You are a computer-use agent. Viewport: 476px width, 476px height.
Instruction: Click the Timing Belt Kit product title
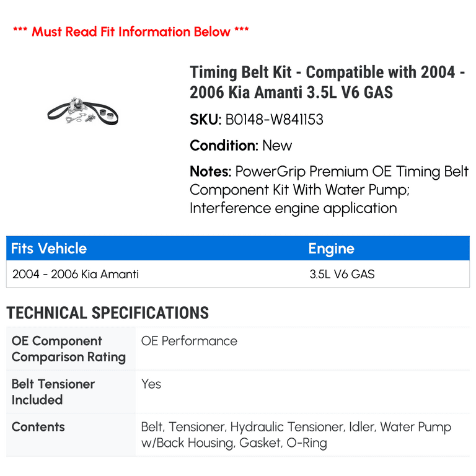pyautogui.click(x=327, y=82)
